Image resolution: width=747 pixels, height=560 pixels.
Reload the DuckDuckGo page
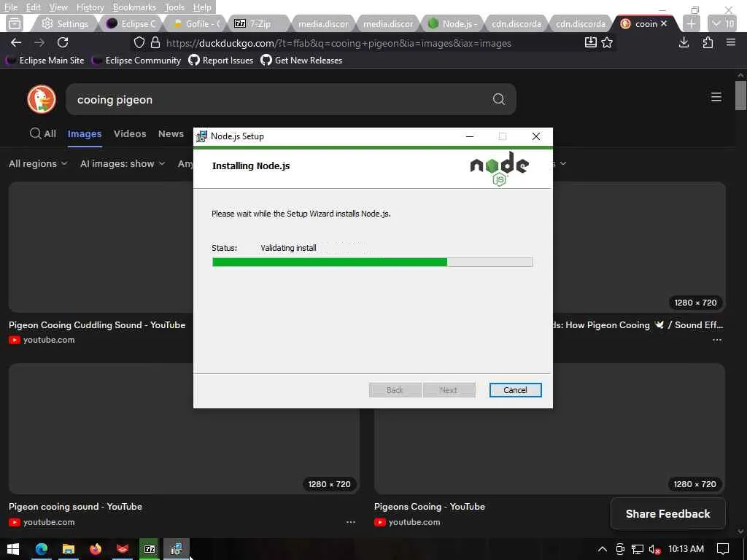63,42
